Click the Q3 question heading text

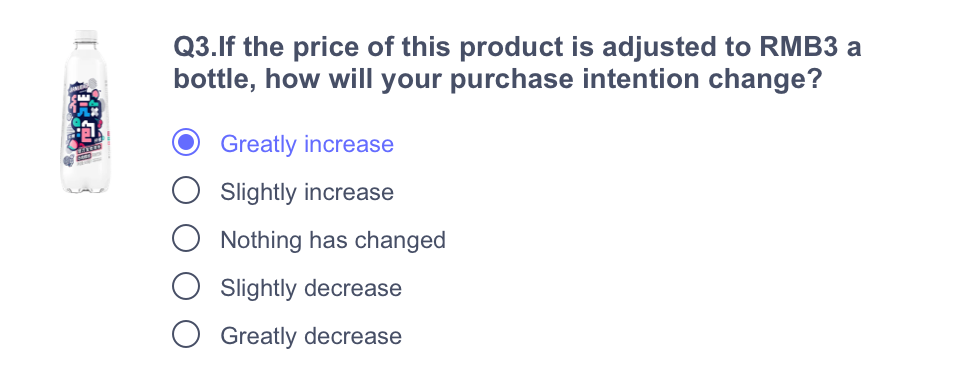click(x=517, y=64)
